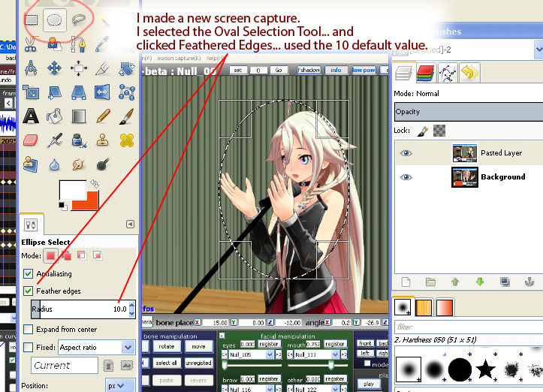
Task: Enable the Fixed checkbox
Action: tap(29, 347)
